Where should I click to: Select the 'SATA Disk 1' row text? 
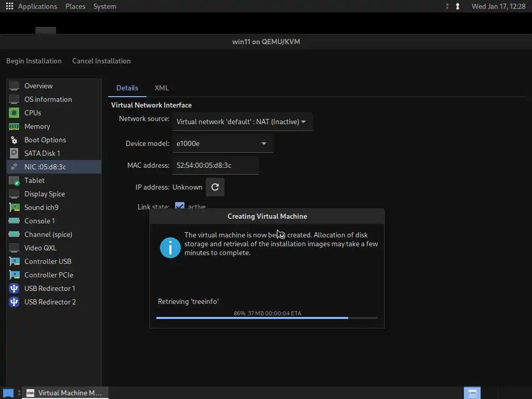tap(42, 153)
